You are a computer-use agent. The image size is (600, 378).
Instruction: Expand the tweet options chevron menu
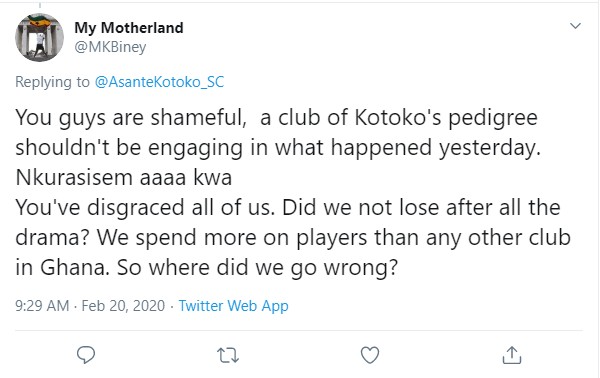(576, 26)
